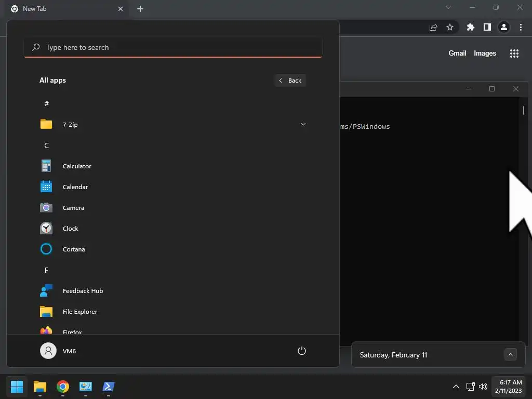Open the Images link
Viewport: 532px width, 399px height.
[485, 54]
